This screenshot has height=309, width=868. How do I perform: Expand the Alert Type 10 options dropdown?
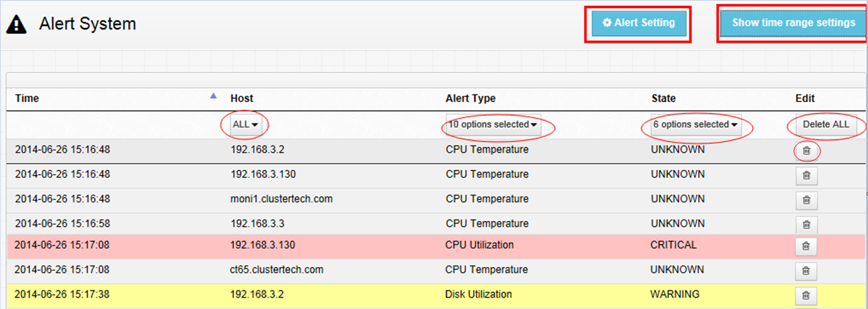coord(492,125)
